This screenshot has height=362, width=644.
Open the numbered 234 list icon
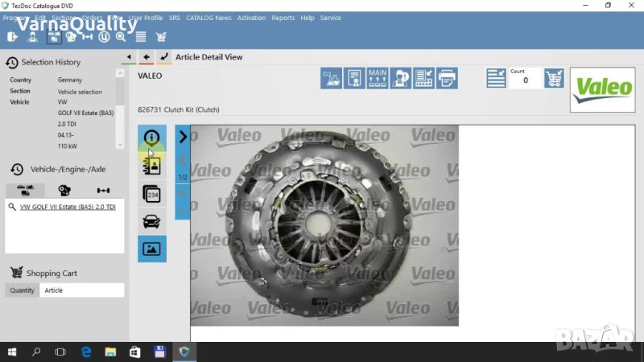click(x=151, y=194)
